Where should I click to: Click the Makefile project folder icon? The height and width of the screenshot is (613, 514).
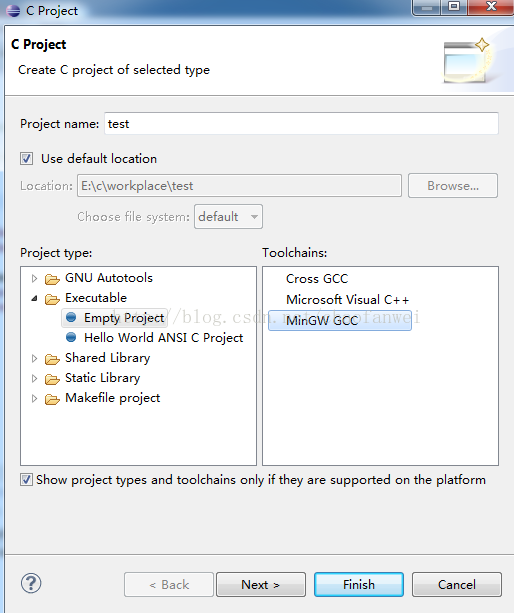point(52,399)
